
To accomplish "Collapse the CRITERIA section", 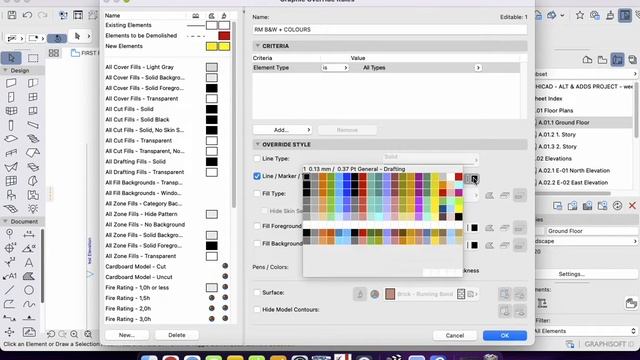I will pyautogui.click(x=258, y=46).
